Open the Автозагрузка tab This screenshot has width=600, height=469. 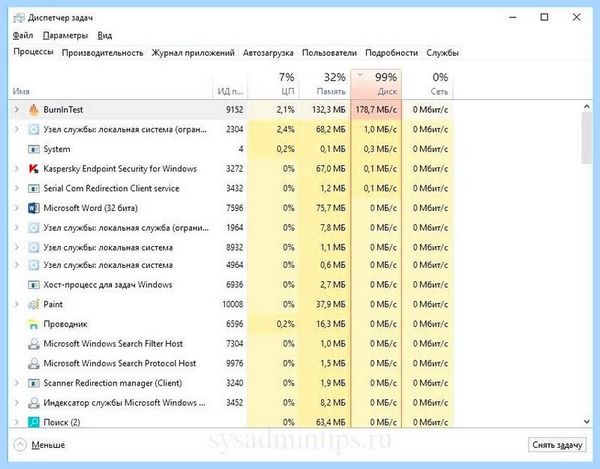coord(268,53)
